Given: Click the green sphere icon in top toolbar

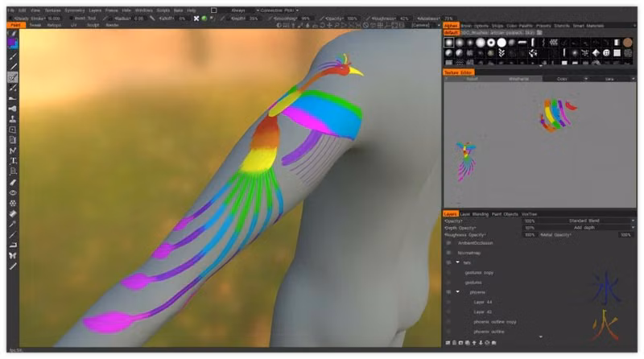Looking at the screenshot, I should coord(204,19).
